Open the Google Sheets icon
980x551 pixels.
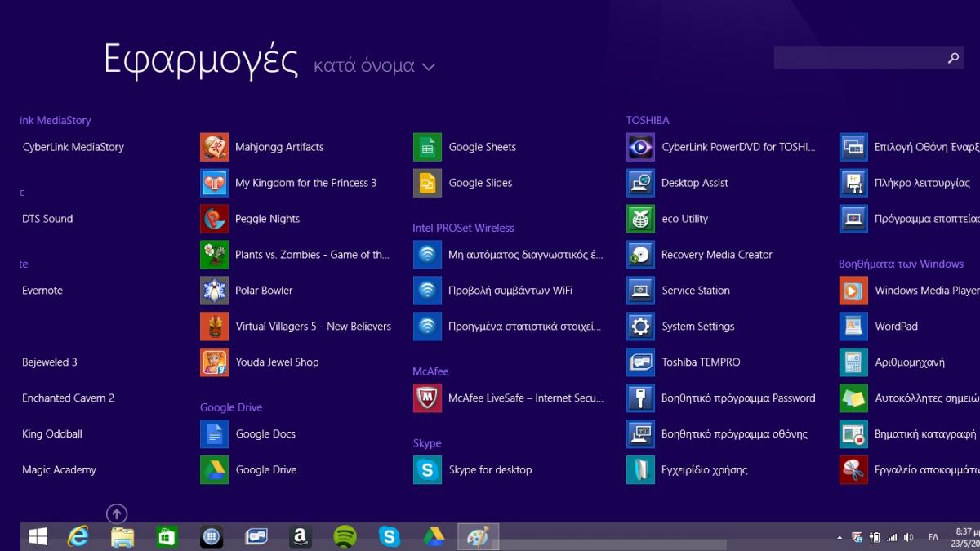(427, 147)
